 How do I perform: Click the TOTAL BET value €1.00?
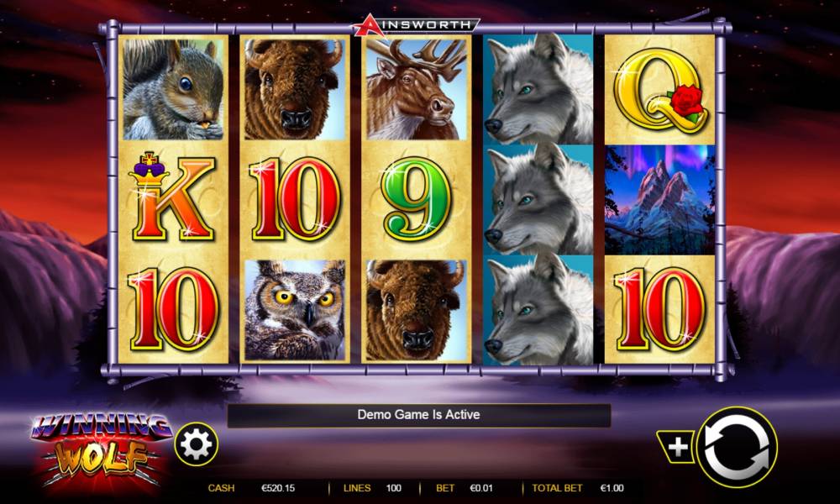click(612, 488)
